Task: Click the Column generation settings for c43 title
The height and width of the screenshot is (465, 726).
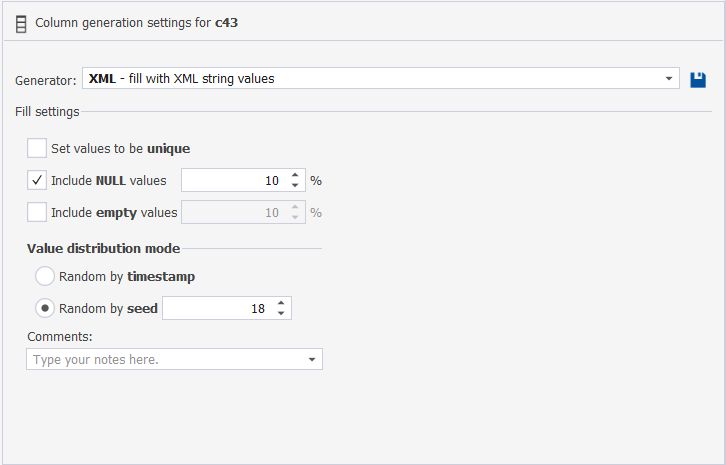Action: [x=137, y=23]
